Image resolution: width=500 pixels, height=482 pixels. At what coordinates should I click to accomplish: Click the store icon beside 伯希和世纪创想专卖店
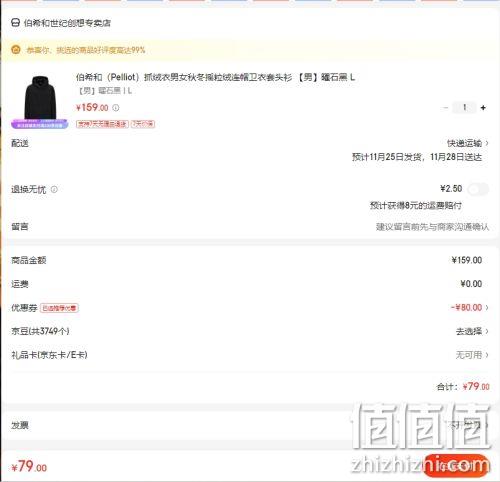15,23
